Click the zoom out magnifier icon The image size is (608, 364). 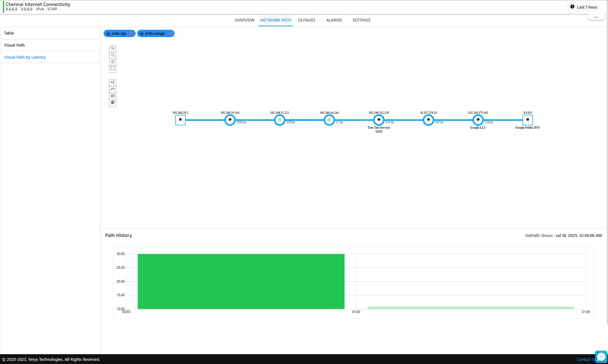pyautogui.click(x=112, y=55)
